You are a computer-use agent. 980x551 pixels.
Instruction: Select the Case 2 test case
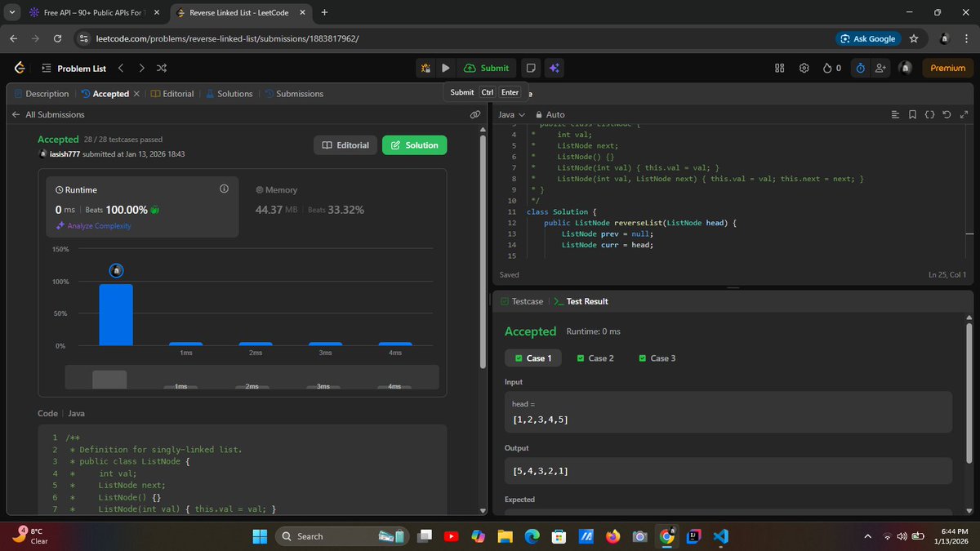point(595,358)
